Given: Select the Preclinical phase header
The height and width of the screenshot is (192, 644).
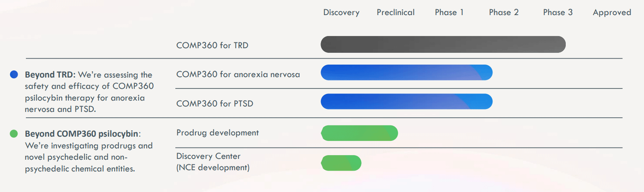Looking at the screenshot, I should 395,13.
